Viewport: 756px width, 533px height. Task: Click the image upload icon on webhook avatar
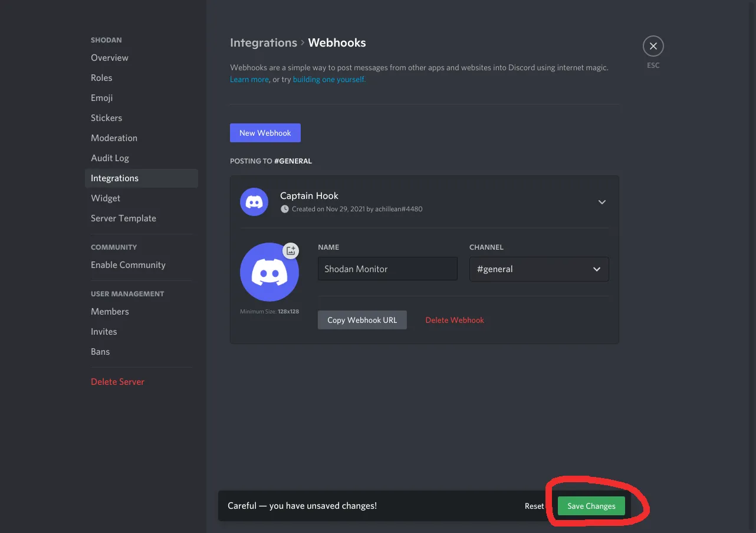click(290, 250)
